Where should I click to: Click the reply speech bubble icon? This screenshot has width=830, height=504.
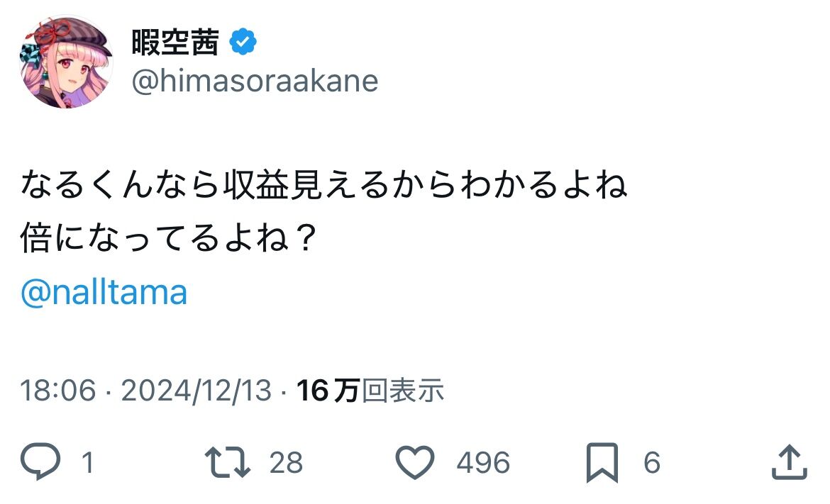(43, 463)
